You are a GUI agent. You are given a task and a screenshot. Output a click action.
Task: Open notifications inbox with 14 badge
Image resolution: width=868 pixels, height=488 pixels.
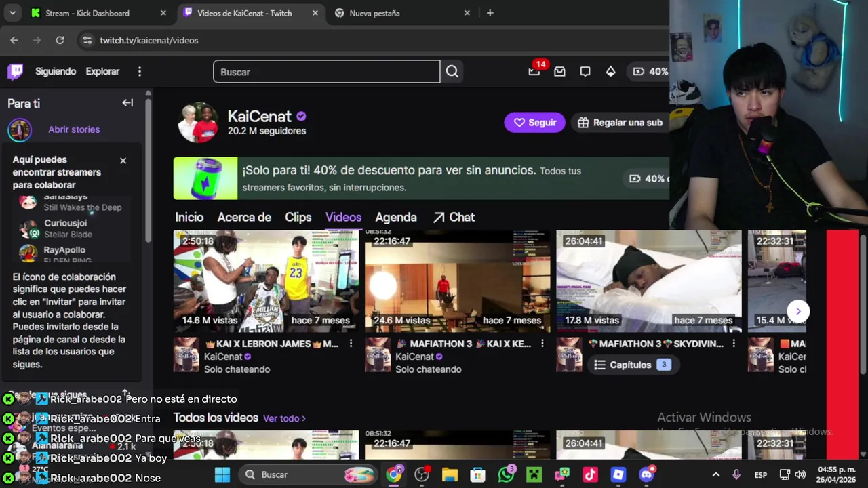535,70
